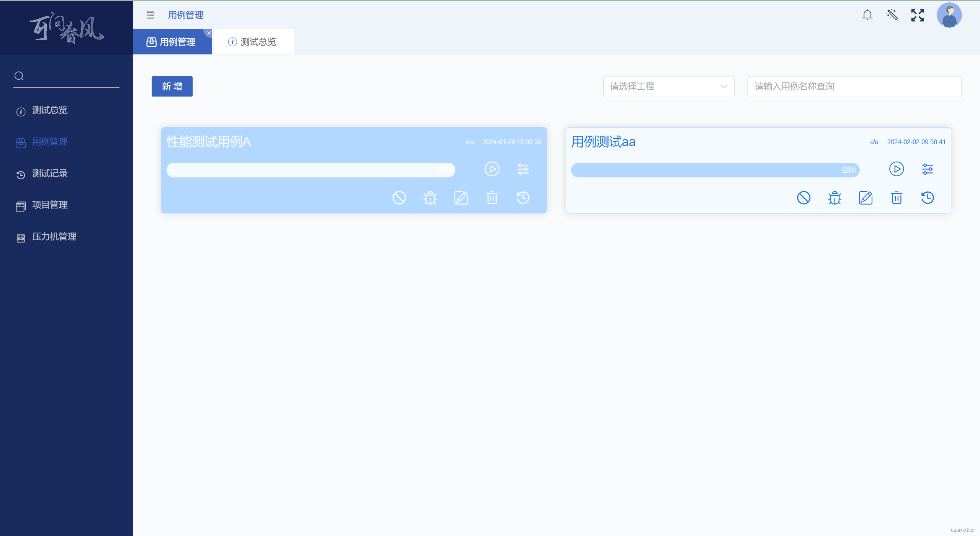The width and height of the screenshot is (980, 536).
Task: Delete 用例测试aa using trash icon
Action: 897,198
